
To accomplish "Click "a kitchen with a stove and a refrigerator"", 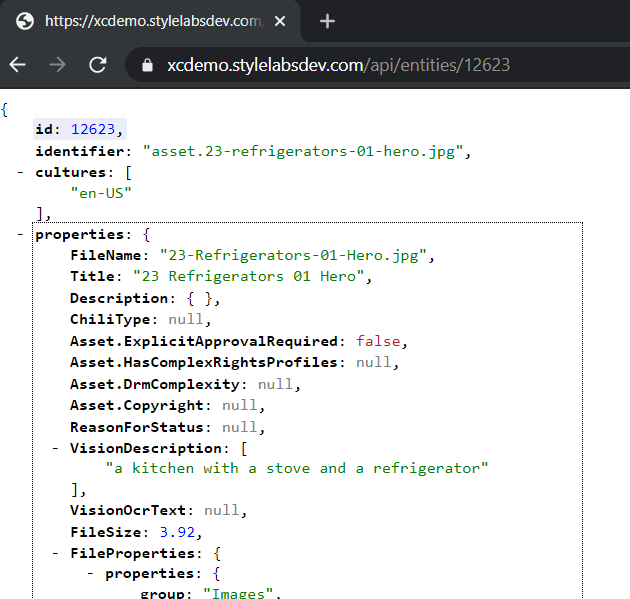I will tap(297, 468).
